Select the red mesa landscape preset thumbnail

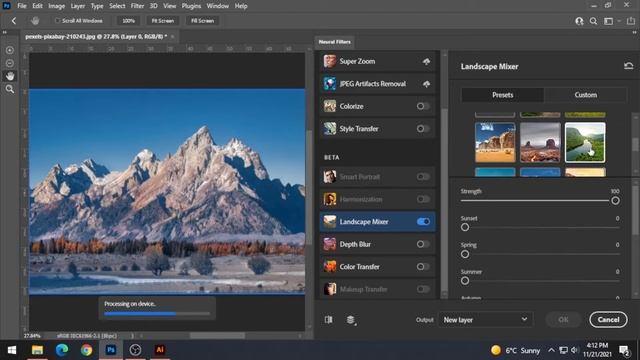click(x=540, y=142)
